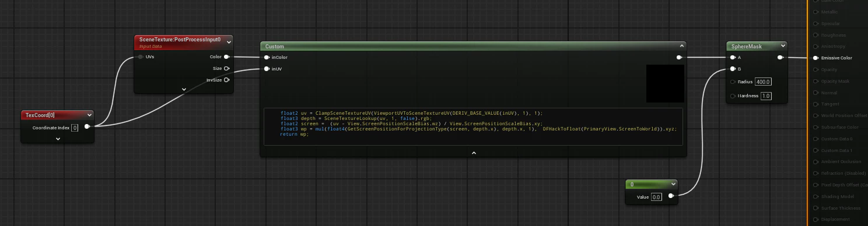Click the Color output pin on SceneTexture node

pos(226,57)
